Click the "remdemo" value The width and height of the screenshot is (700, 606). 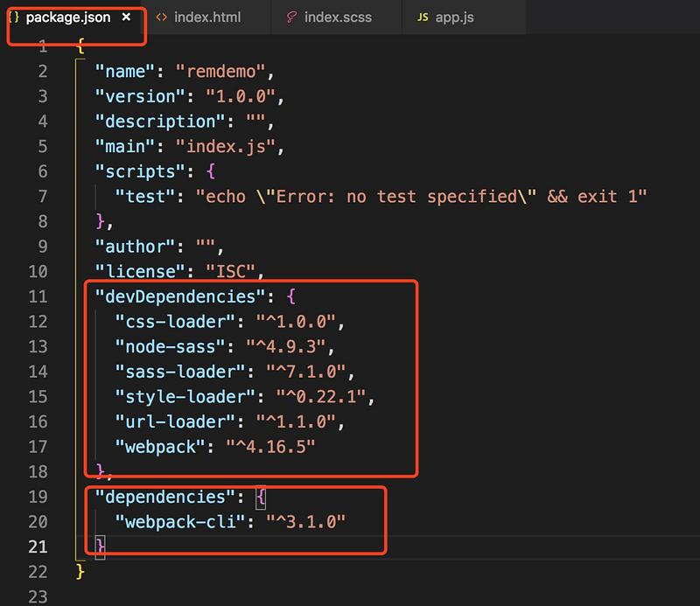[220, 71]
